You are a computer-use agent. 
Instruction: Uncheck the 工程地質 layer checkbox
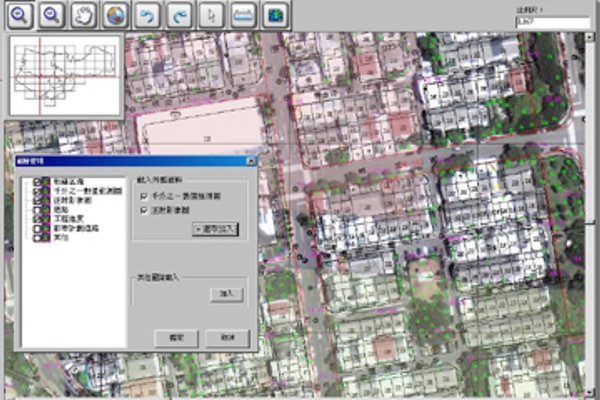[37, 219]
